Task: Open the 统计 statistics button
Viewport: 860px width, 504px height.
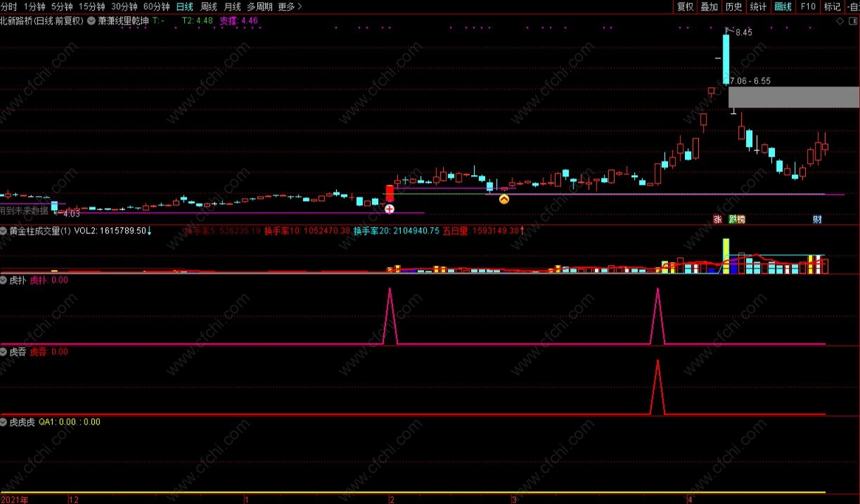Action: [758, 6]
